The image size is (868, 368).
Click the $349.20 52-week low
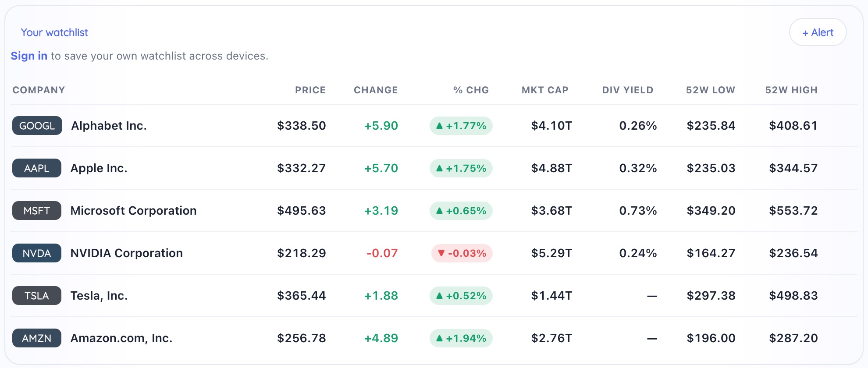(711, 211)
